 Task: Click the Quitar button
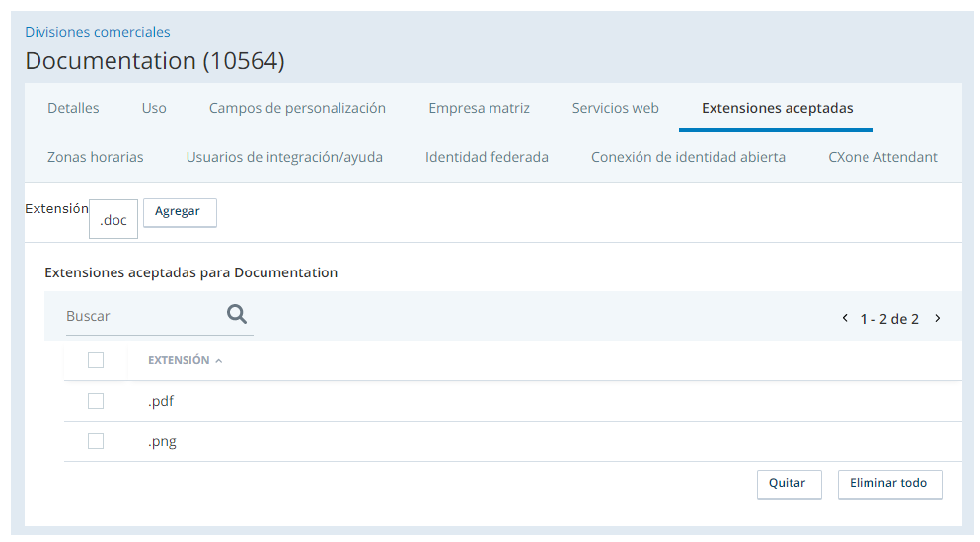coord(790,484)
